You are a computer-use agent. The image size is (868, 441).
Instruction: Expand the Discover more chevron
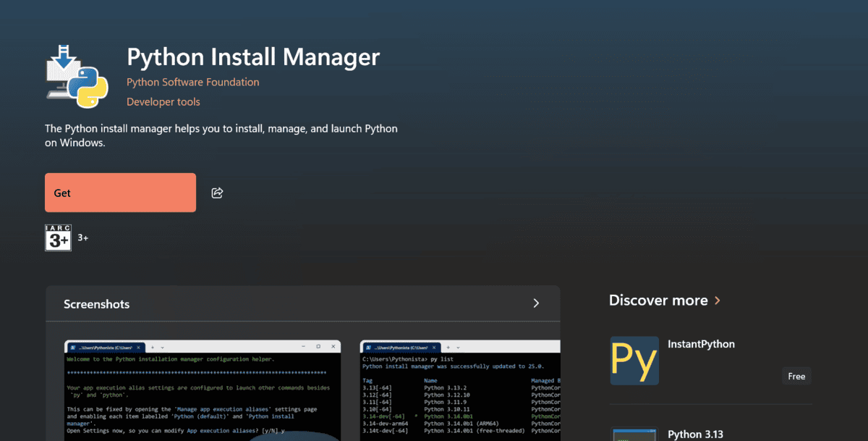[717, 301]
